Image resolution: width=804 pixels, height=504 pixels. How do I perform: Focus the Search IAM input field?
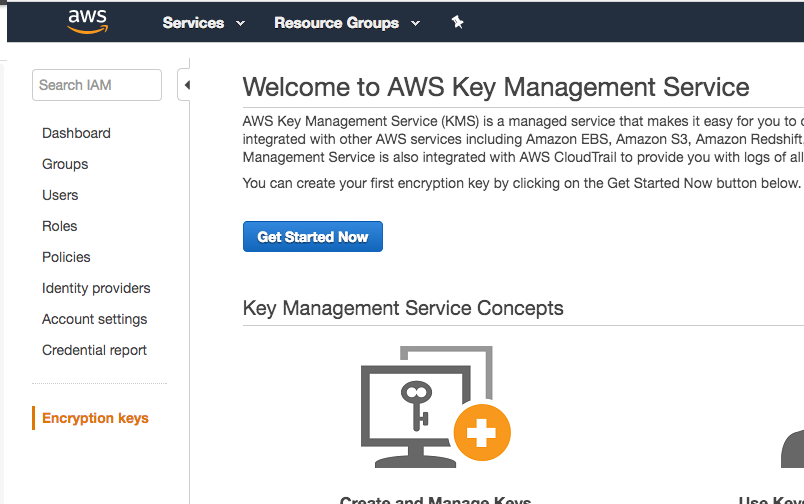coord(97,85)
